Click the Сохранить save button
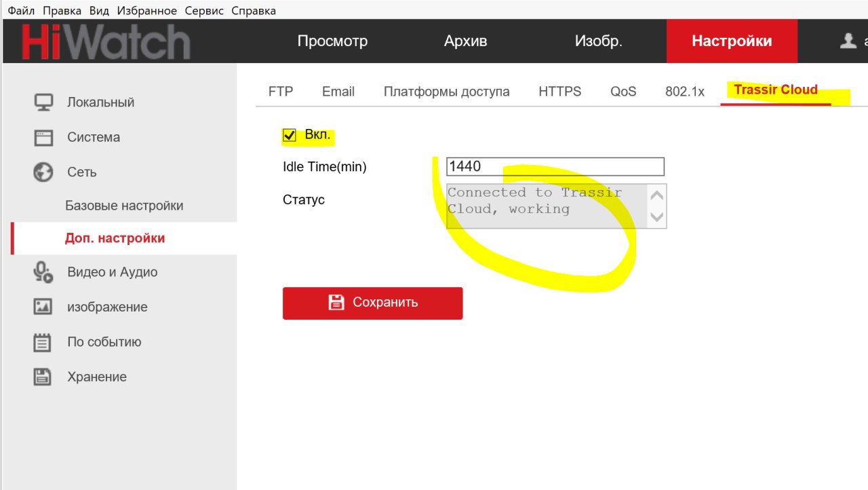Screen dimensions: 868x490 click(x=373, y=303)
